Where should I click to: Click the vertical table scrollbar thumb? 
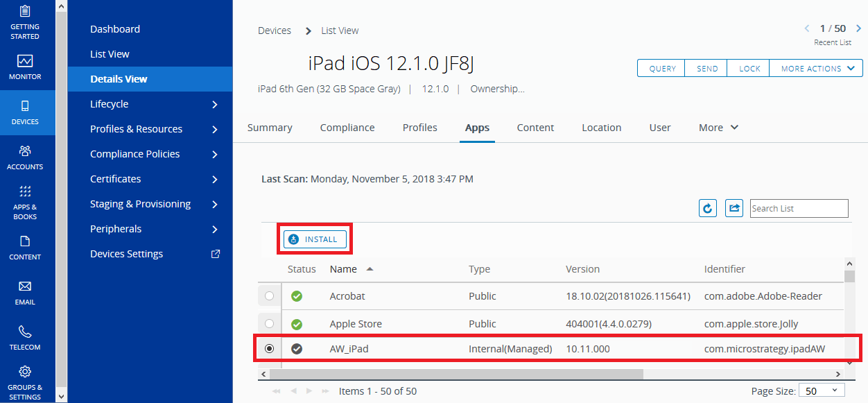(x=849, y=277)
